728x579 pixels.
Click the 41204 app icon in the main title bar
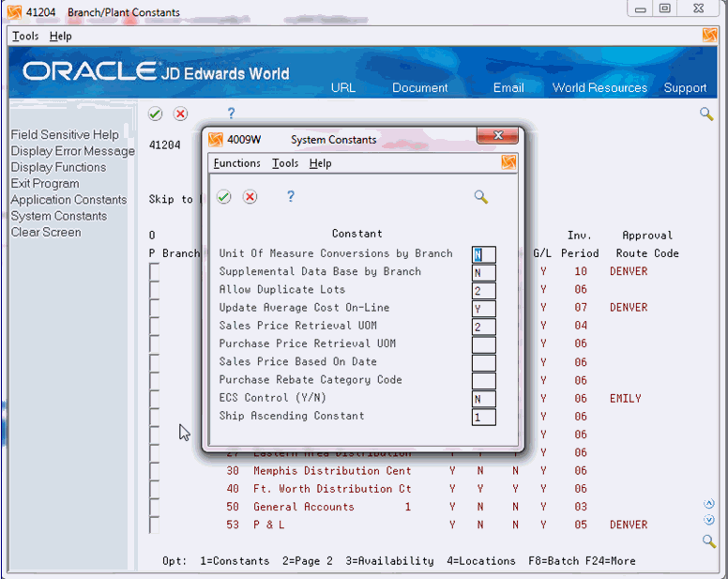pos(14,12)
